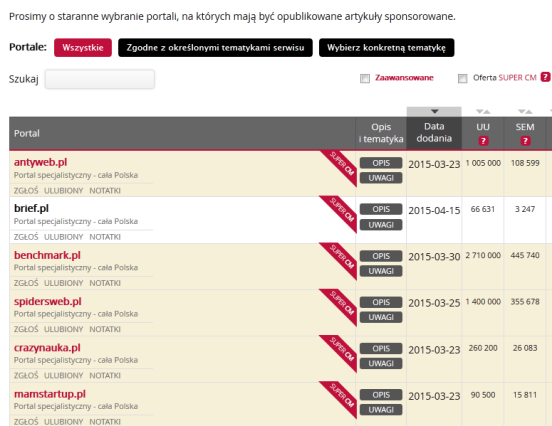
Task: Click ZGŁOŚ under spidersweb.pl
Action: pyautogui.click(x=26, y=329)
